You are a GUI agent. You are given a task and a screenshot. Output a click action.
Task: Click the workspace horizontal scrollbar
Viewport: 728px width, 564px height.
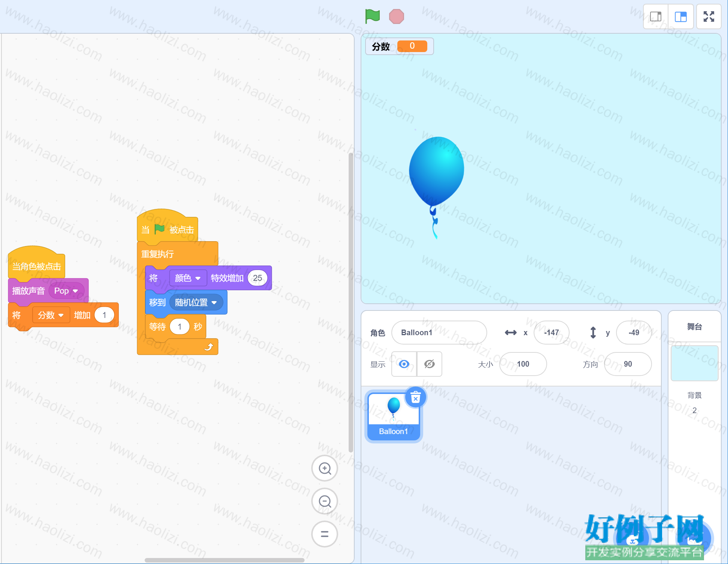tap(224, 560)
